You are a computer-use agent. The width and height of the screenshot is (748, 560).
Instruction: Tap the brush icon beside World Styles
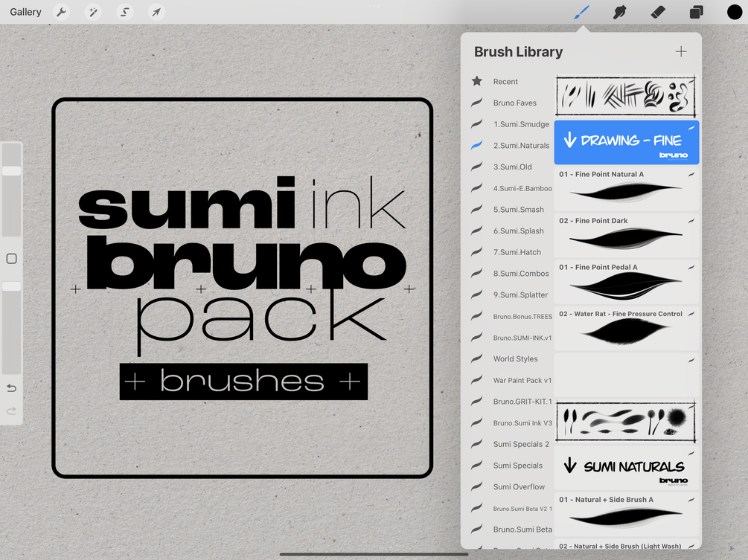coord(476,358)
